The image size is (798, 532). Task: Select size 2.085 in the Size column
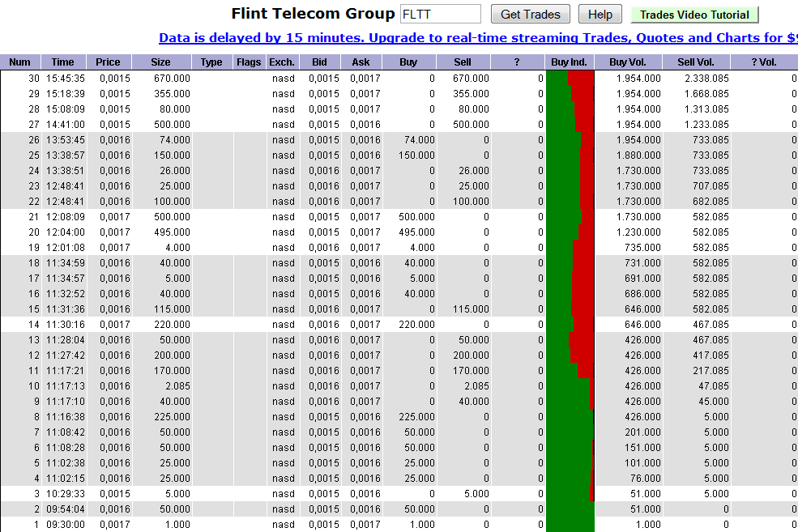[x=178, y=386]
